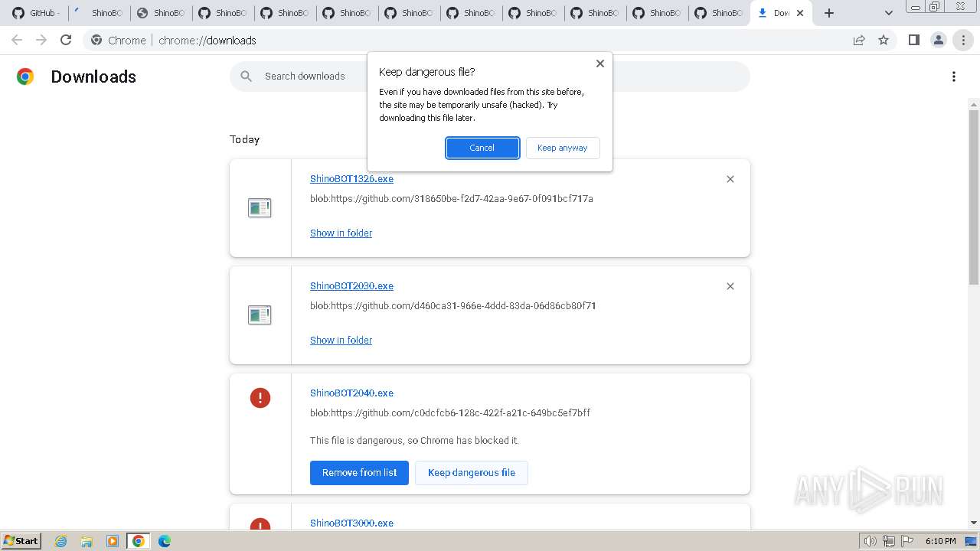Open the Windows Start menu
This screenshot has height=551, width=980.
[x=21, y=541]
